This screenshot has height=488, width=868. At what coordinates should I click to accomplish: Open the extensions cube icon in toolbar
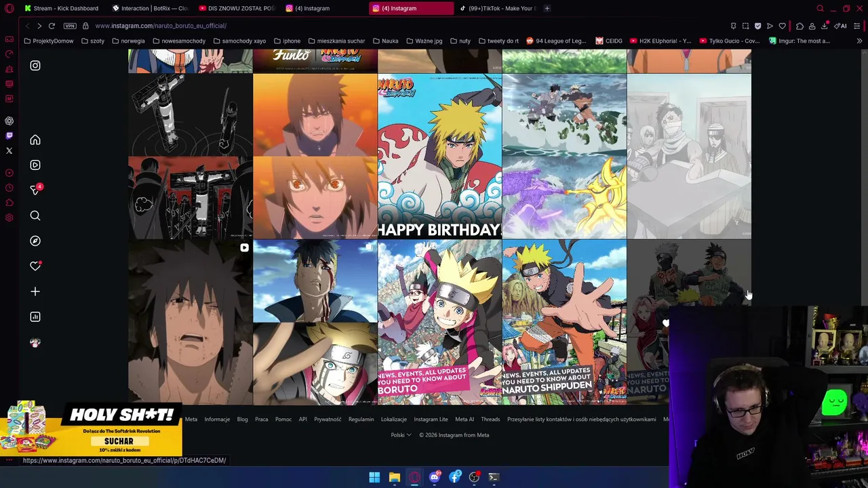click(x=800, y=26)
